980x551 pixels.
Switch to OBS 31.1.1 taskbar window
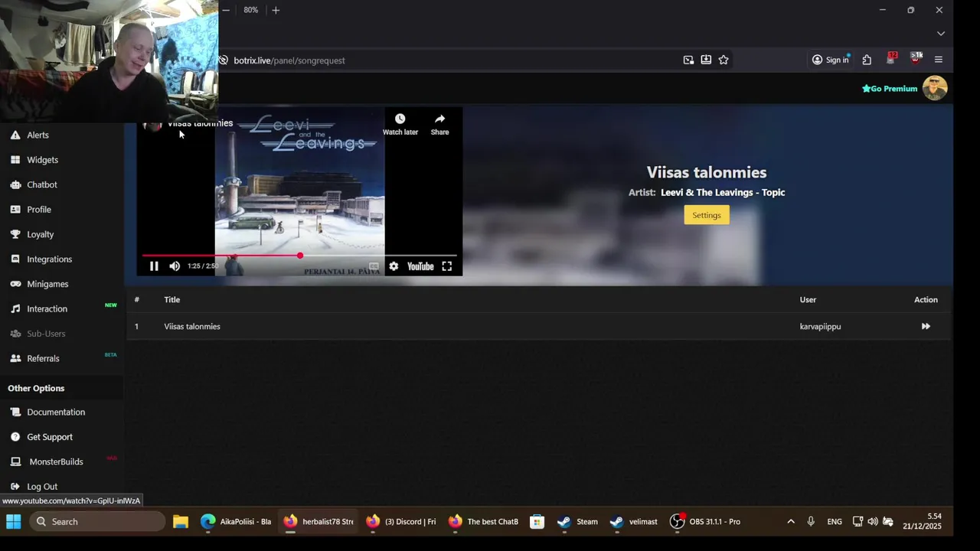705,522
